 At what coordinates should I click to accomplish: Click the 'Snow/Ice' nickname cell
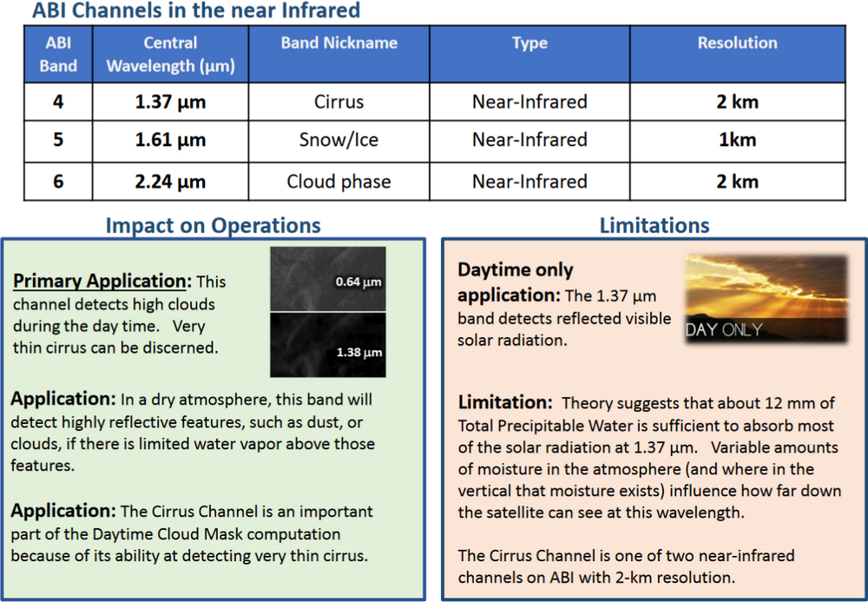pos(339,140)
